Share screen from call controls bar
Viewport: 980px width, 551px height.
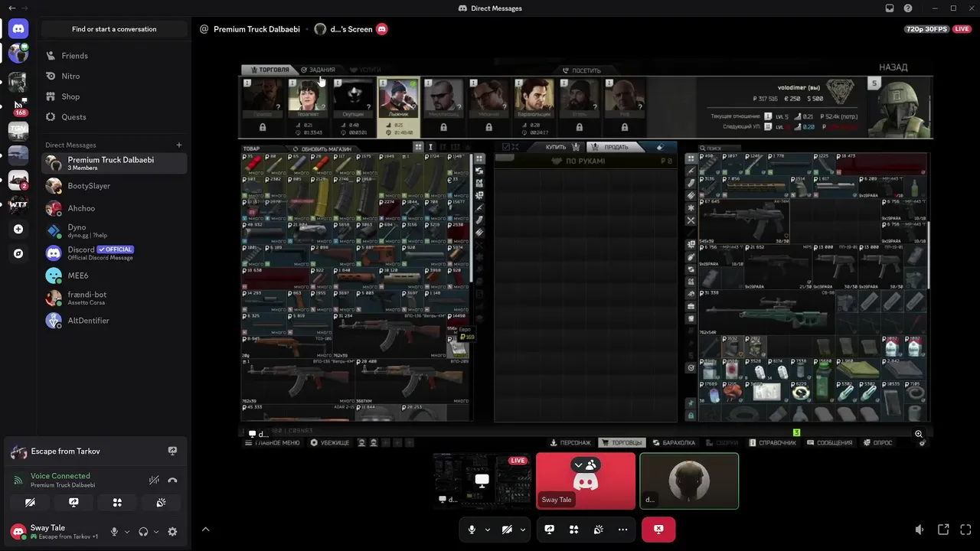pos(550,530)
